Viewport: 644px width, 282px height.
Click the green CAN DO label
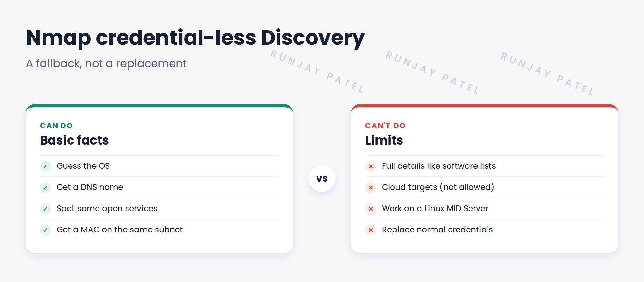coord(56,126)
